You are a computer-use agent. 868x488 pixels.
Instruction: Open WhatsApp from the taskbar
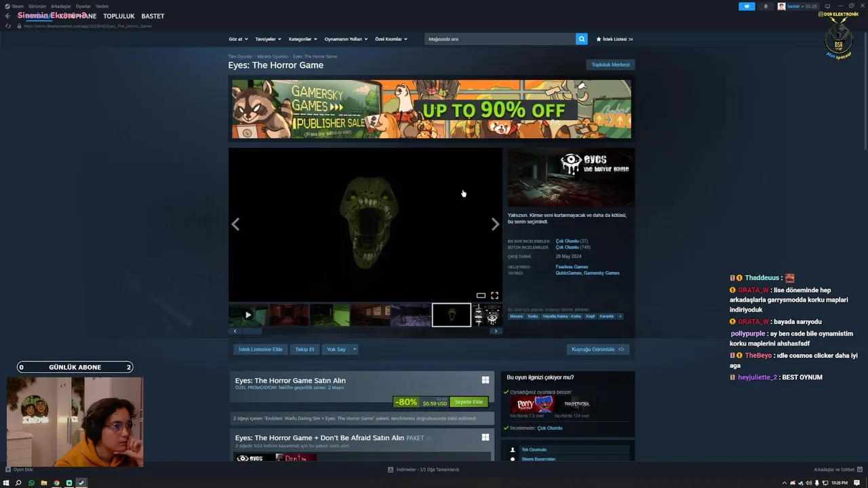(31, 483)
